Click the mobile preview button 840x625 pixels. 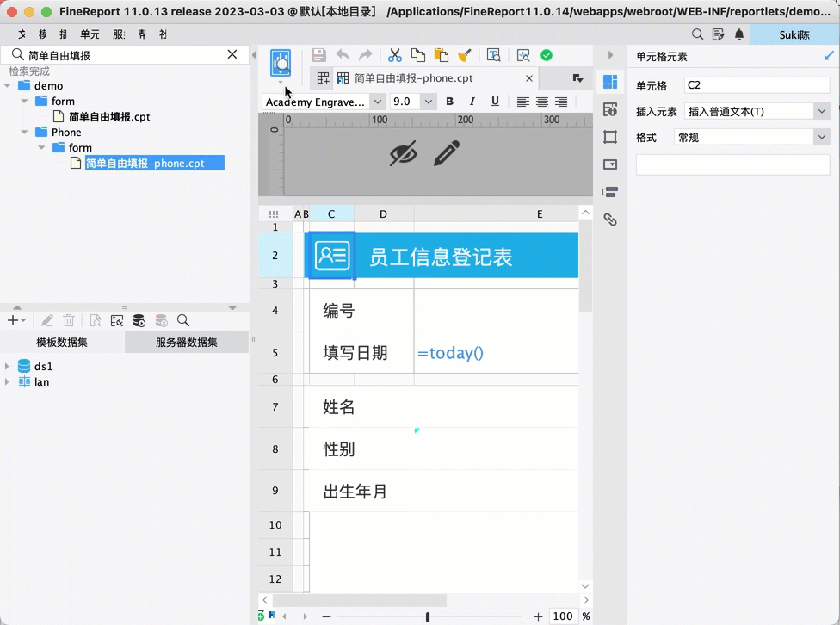point(281,63)
